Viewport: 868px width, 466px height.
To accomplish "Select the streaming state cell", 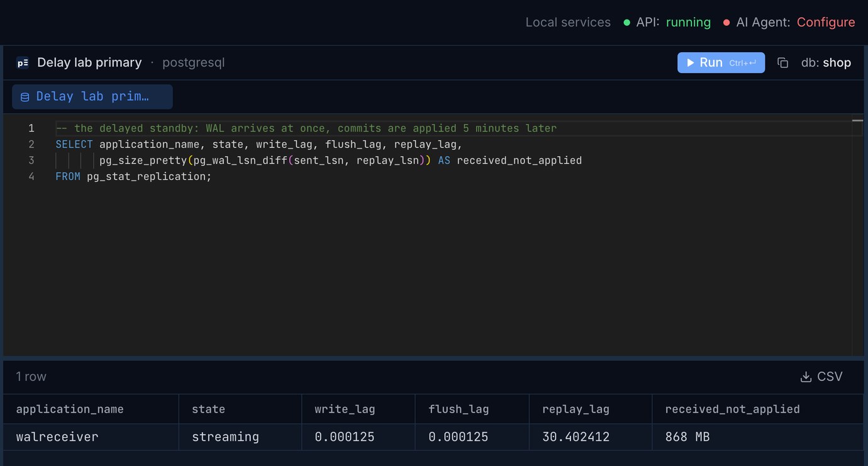I will (240, 437).
